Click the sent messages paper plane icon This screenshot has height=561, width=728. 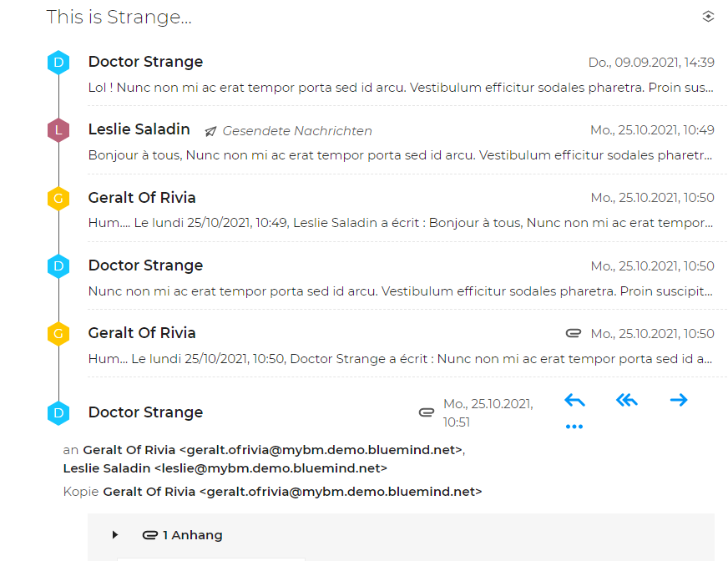210,131
